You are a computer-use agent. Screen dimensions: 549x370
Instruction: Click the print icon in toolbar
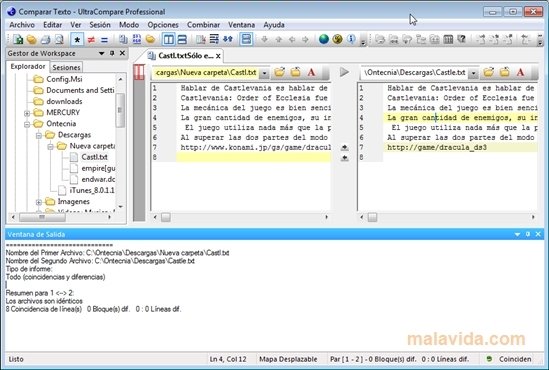pos(46,39)
